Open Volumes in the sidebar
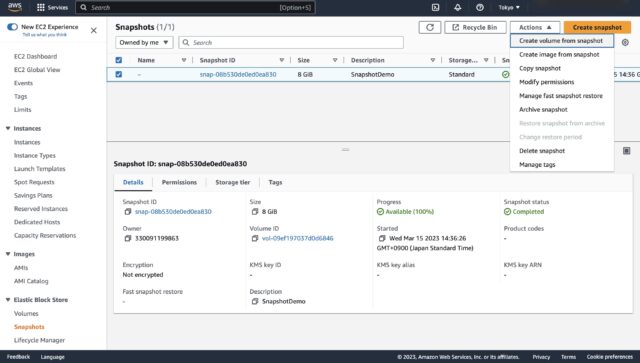Viewport: 640px width, 363px height. click(26, 314)
